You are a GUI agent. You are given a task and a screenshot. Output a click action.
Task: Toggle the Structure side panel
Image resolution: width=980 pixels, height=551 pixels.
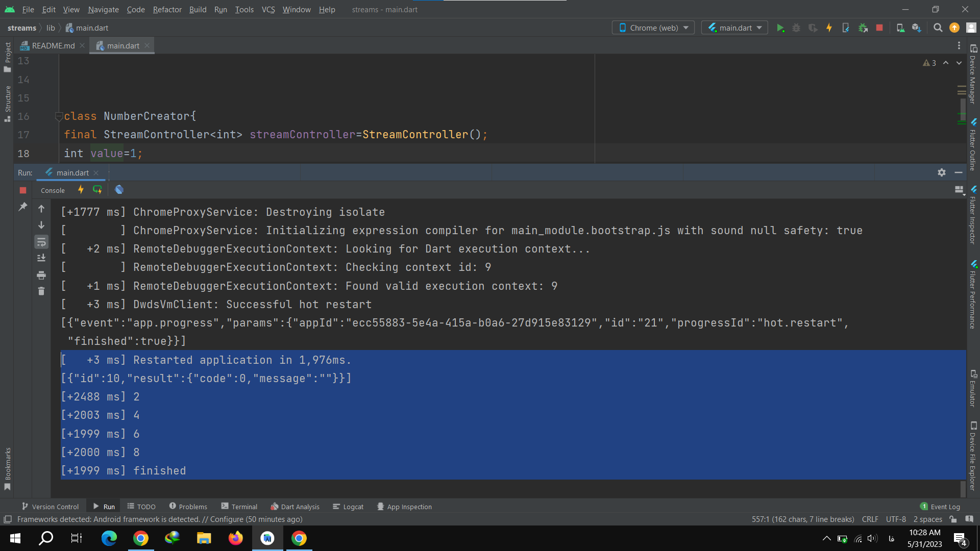point(8,104)
